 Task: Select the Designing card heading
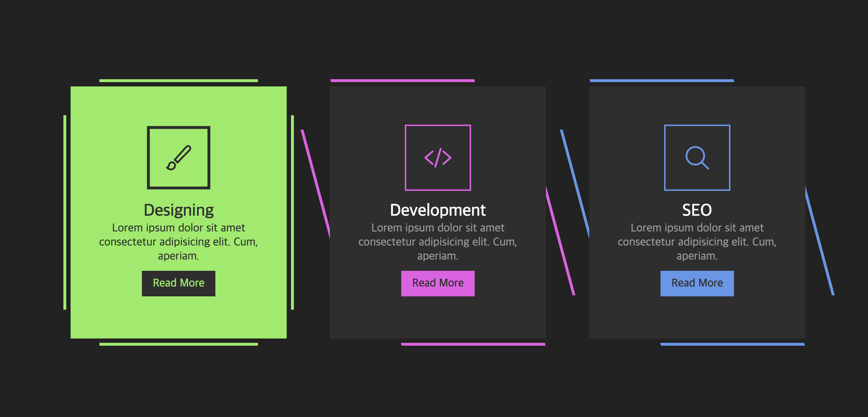179,210
